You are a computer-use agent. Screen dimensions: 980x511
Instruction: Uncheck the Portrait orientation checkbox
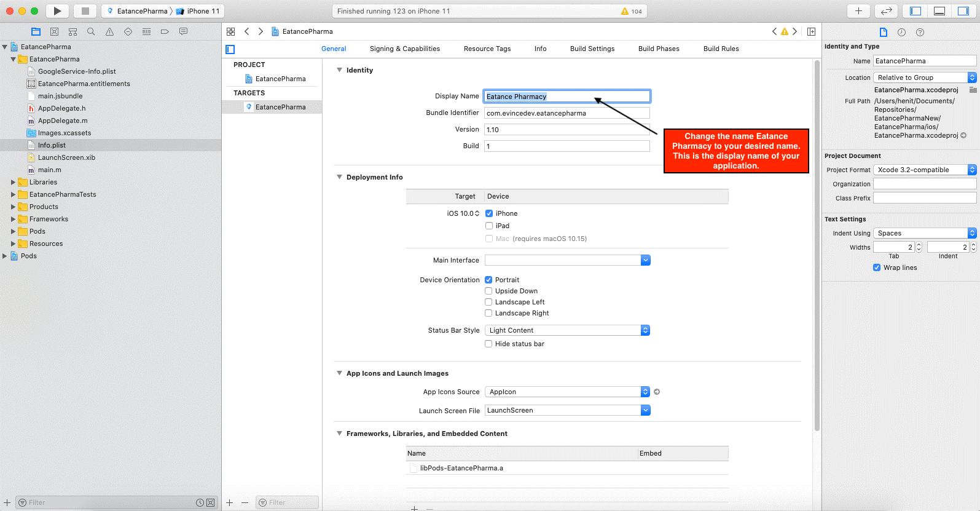coord(489,280)
